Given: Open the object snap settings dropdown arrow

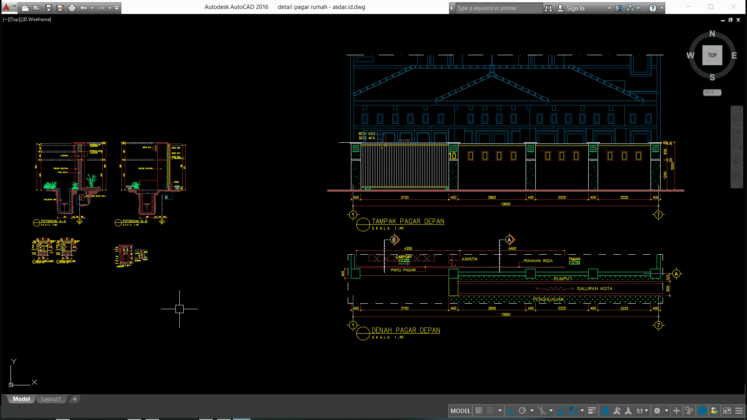Looking at the screenshot, I should (x=582, y=410).
